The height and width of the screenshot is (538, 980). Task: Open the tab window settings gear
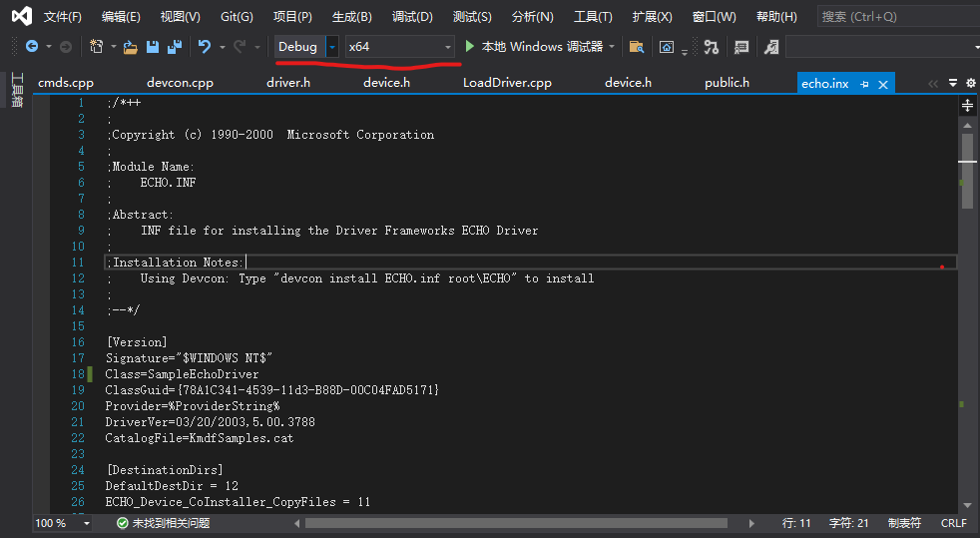click(x=971, y=83)
